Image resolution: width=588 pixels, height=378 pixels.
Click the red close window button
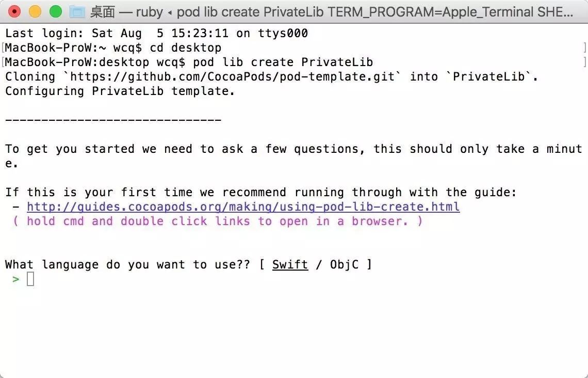[14, 12]
